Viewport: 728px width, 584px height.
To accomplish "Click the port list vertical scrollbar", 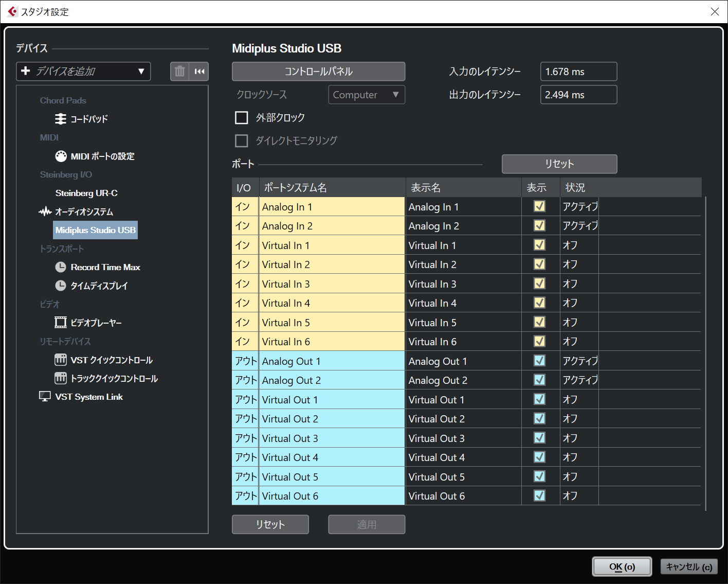I will 706,353.
